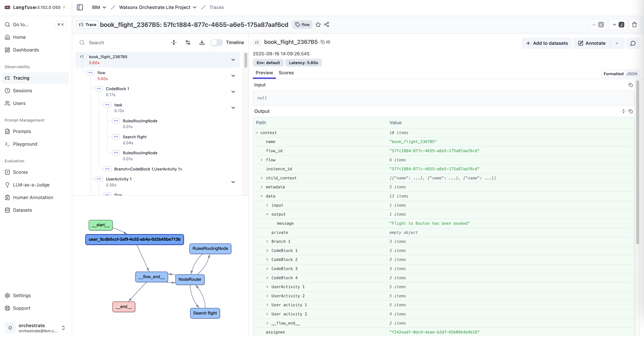
Task: Open Settings in the sidebar
Action: point(35,296)
